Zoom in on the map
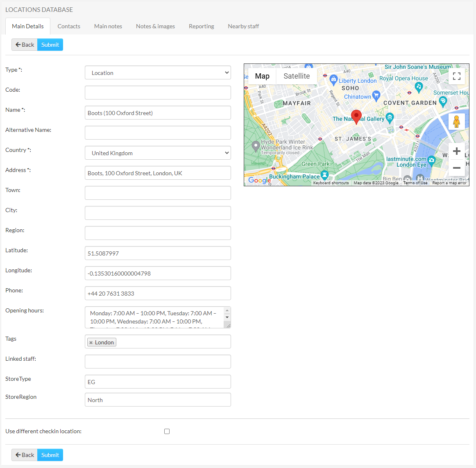The image size is (476, 468). [457, 151]
